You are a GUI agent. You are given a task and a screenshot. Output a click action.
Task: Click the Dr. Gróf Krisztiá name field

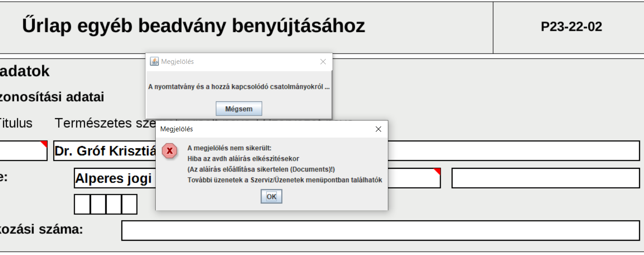[x=346, y=151]
